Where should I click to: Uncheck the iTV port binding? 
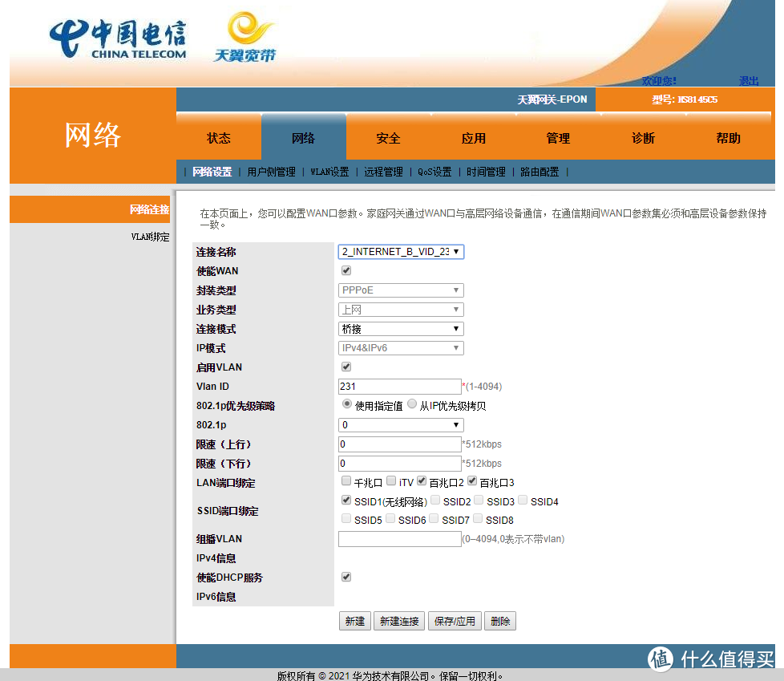[392, 481]
